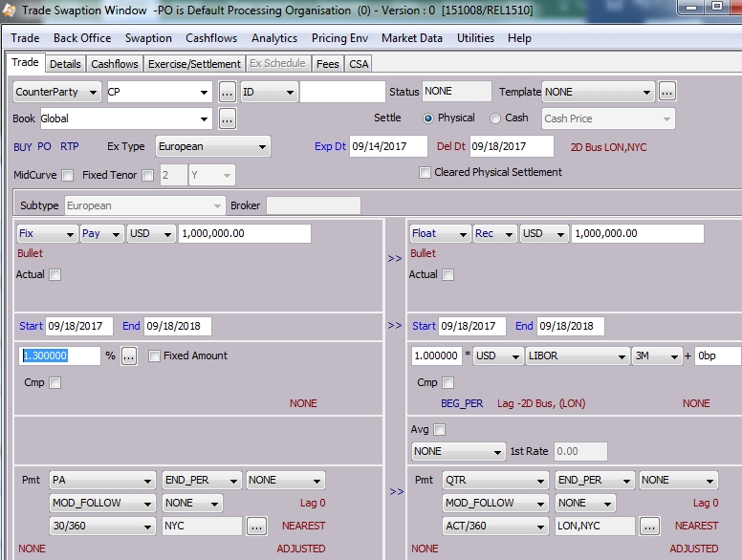This screenshot has width=742, height=560.
Task: Open the Pay direction dropdown
Action: coord(101,233)
